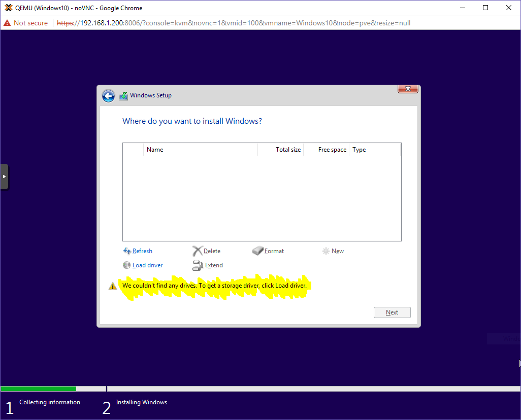Viewport: 521px width, 420px height.
Task: Click the warning triangle icon
Action: 112,286
